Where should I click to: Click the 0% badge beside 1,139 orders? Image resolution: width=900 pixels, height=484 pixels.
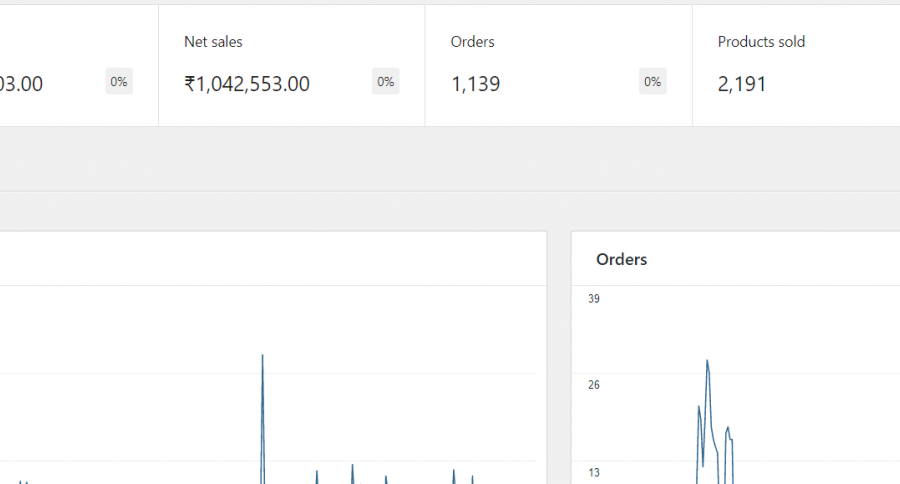pyautogui.click(x=652, y=82)
